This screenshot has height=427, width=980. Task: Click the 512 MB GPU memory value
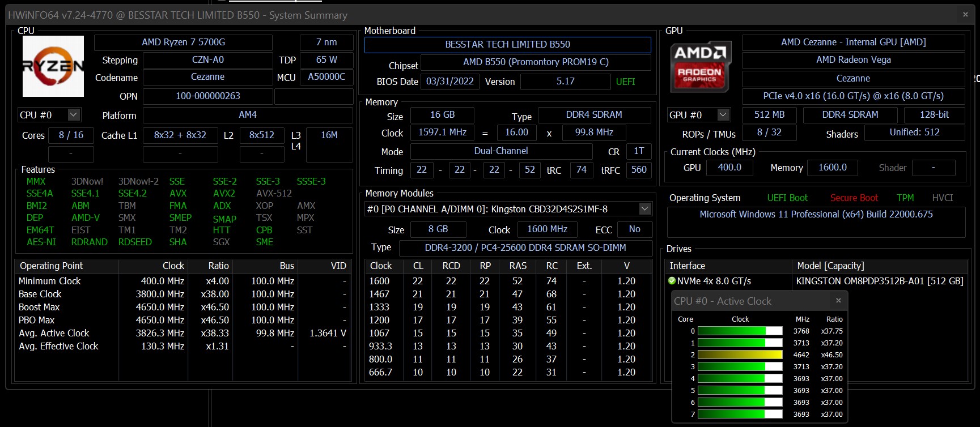click(770, 115)
